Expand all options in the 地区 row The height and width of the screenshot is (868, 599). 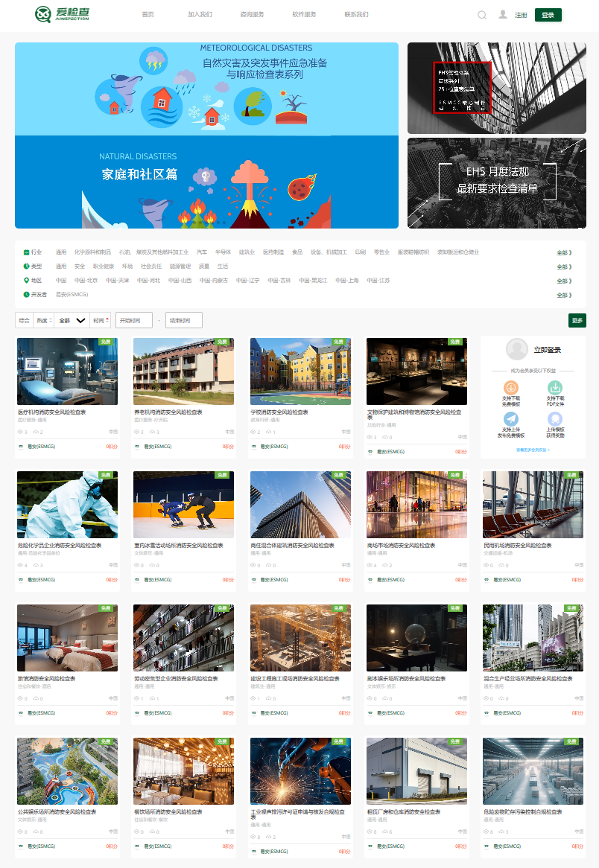[564, 281]
